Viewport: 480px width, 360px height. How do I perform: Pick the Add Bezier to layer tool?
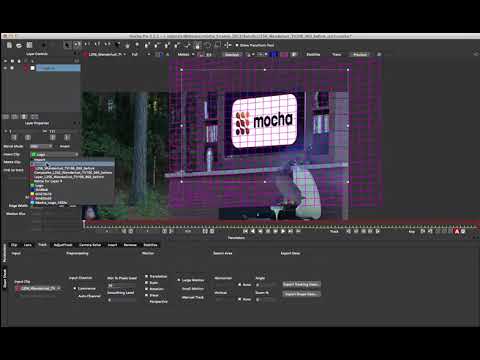coord(177,45)
